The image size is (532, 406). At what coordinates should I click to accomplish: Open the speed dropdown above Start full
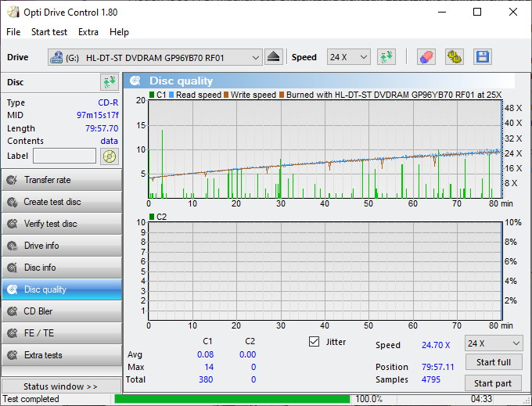(x=493, y=343)
